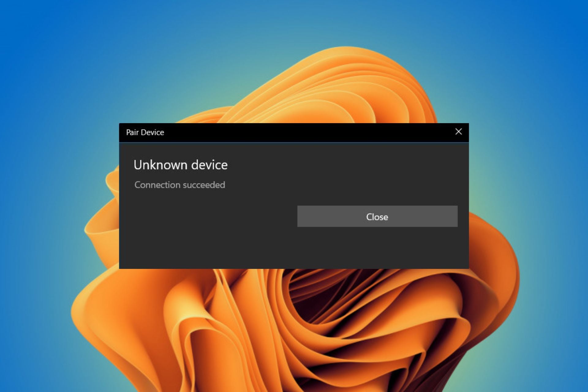
Task: Click the X icon on the Pair Device window
Action: point(458,132)
